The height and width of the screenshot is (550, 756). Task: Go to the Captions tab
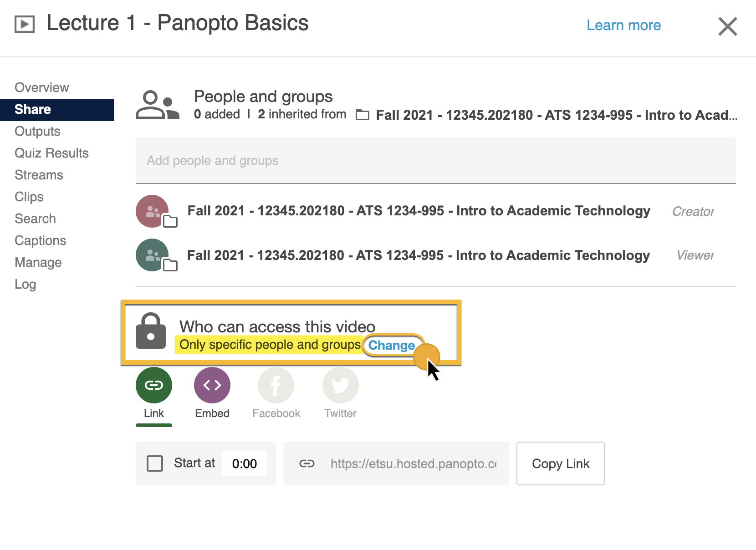coord(40,240)
